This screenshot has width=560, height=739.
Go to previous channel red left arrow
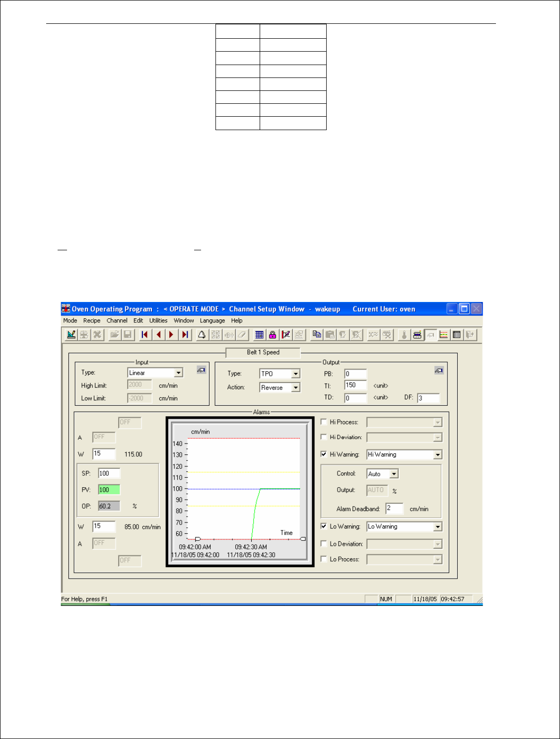click(158, 335)
